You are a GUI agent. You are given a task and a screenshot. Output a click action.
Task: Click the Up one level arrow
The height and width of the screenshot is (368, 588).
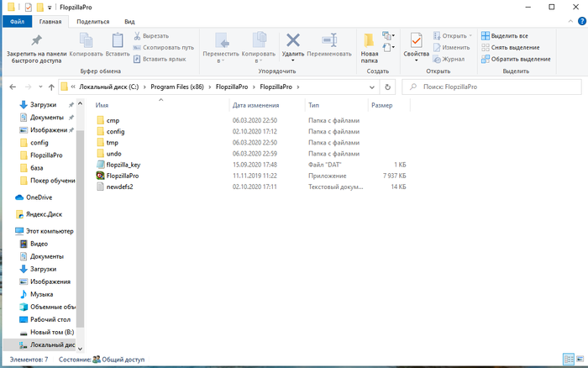point(51,87)
